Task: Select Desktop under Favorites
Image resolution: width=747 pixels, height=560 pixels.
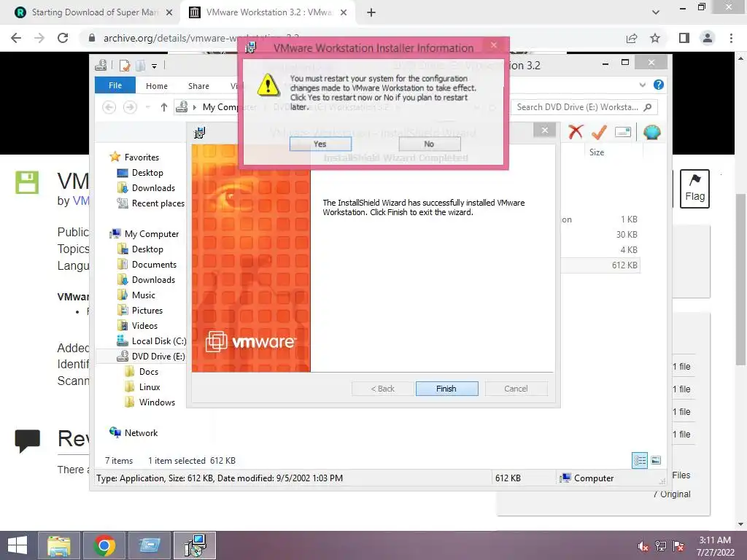Action: pyautogui.click(x=147, y=172)
